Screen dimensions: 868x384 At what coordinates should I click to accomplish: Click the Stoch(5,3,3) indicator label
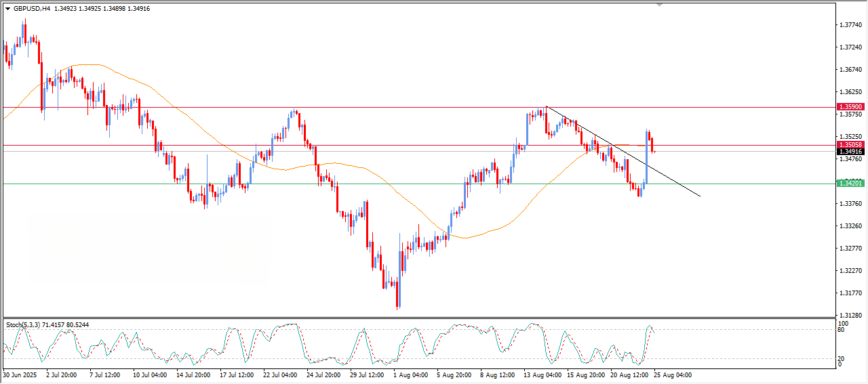tap(24, 325)
